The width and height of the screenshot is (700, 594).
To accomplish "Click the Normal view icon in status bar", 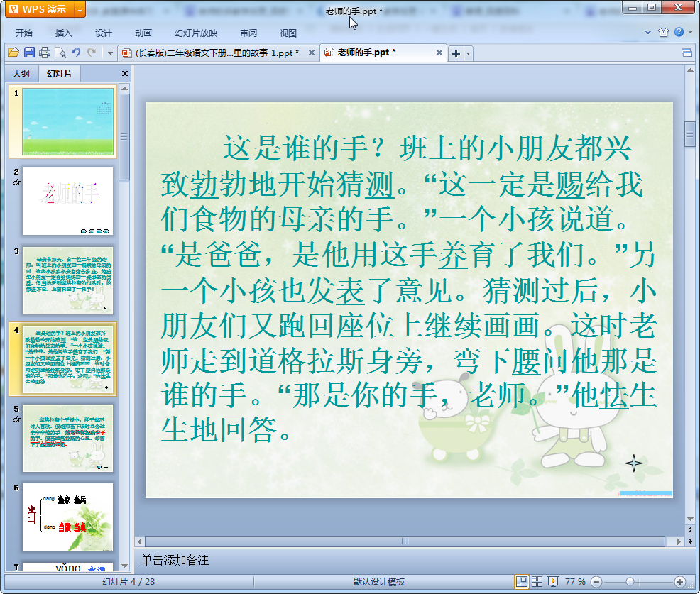I will (521, 581).
